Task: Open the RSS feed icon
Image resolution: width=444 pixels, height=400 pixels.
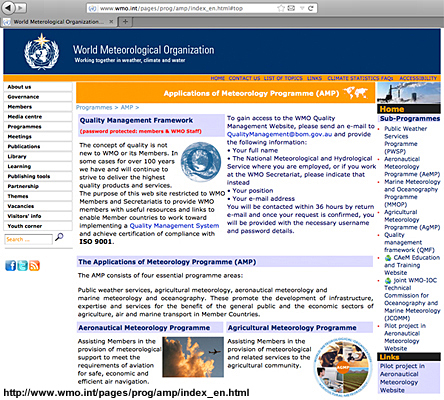Action: pyautogui.click(x=34, y=265)
